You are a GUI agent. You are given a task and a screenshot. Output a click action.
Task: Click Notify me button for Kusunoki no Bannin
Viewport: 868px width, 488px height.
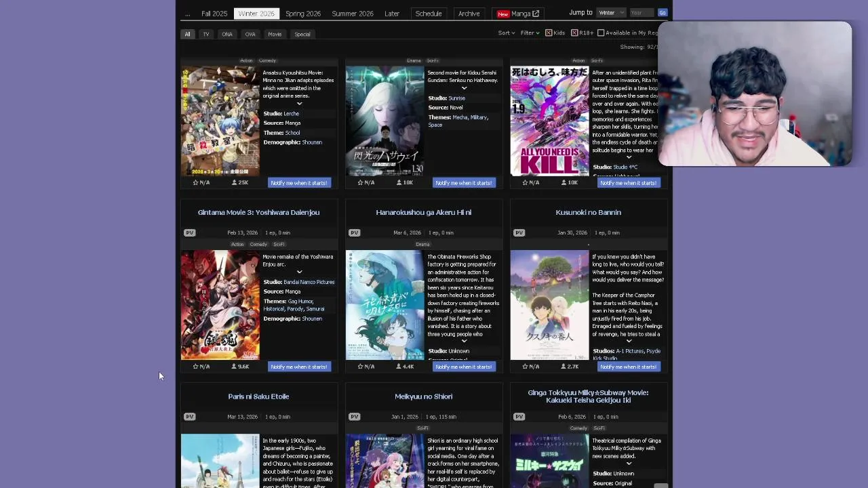pos(629,367)
